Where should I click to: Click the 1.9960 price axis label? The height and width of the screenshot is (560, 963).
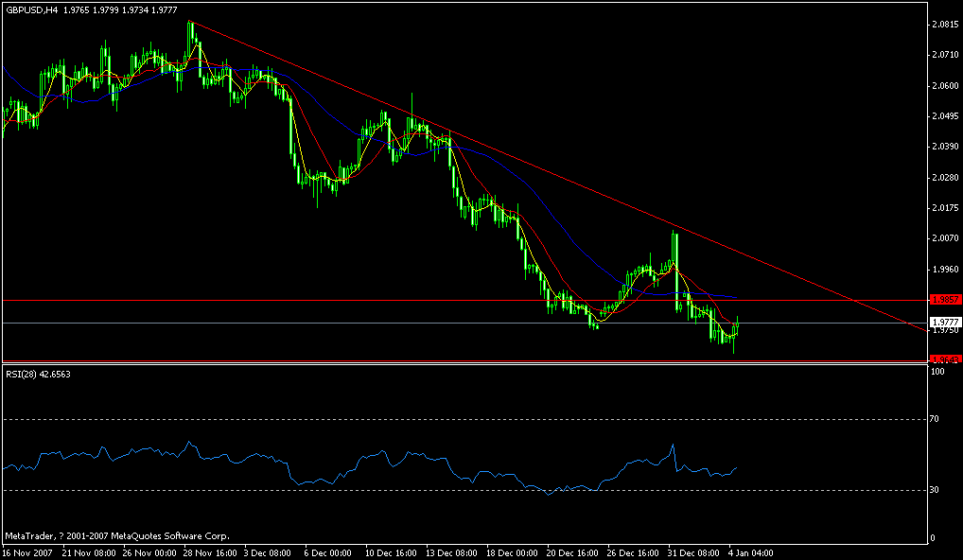(x=945, y=269)
